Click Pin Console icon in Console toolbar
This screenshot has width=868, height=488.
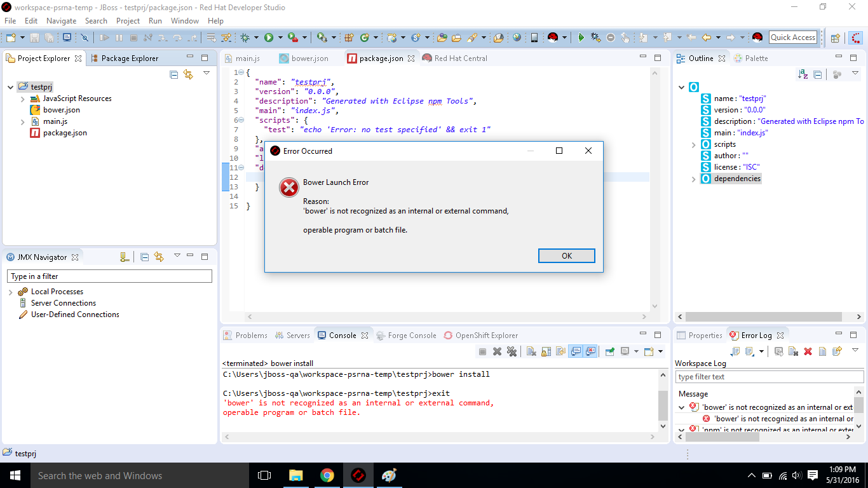[609, 351]
